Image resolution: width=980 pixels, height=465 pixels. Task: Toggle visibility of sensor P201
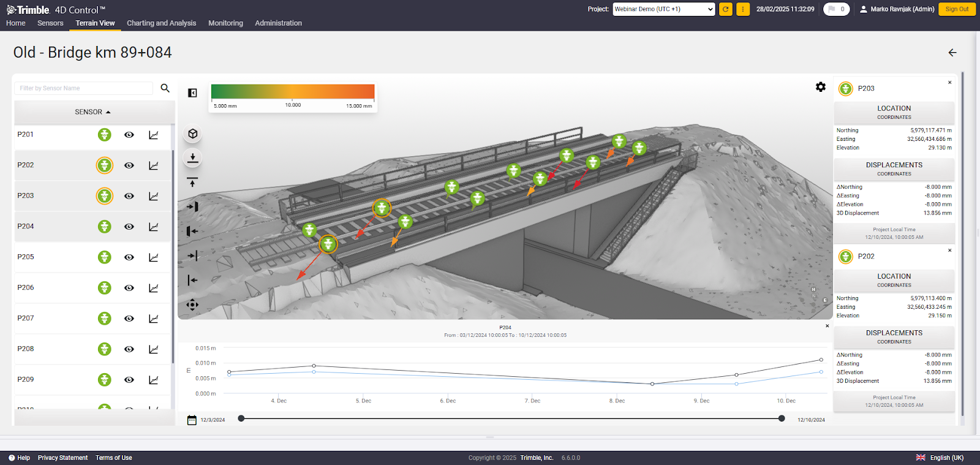129,135
